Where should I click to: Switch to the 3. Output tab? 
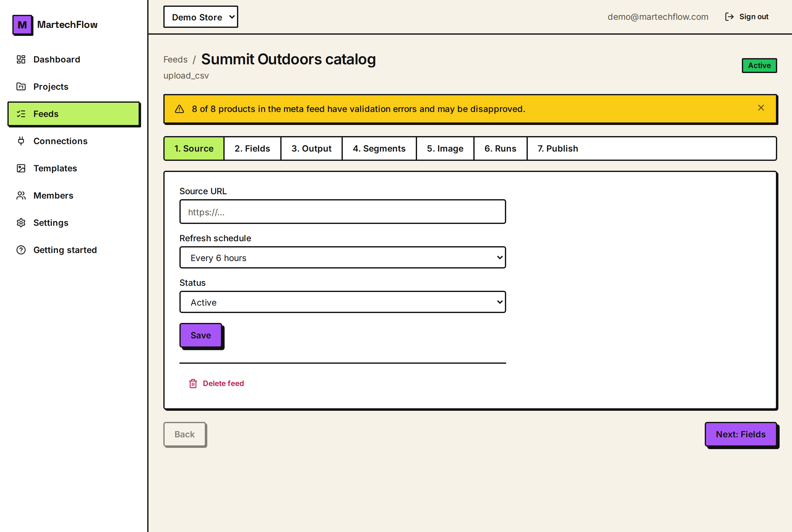(x=311, y=148)
